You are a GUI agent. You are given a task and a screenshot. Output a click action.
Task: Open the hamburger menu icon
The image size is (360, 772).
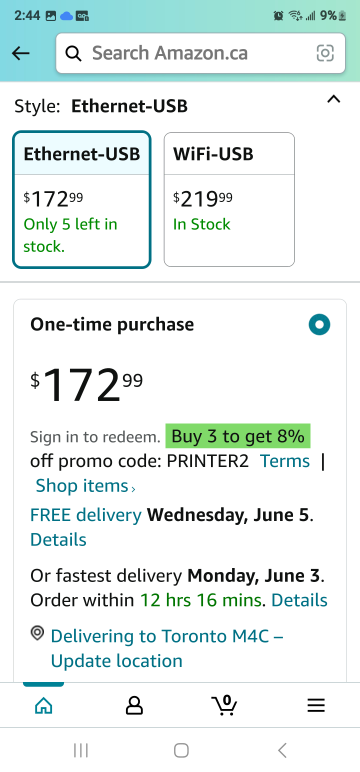click(x=316, y=706)
